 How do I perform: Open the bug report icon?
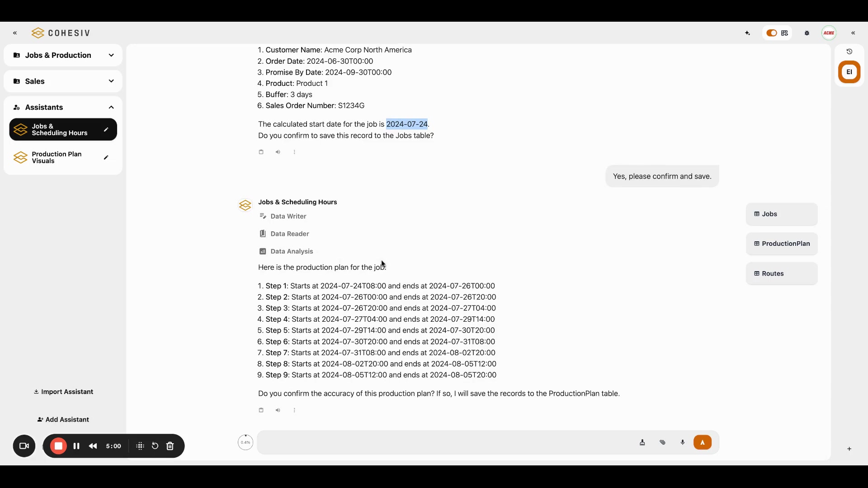point(807,33)
